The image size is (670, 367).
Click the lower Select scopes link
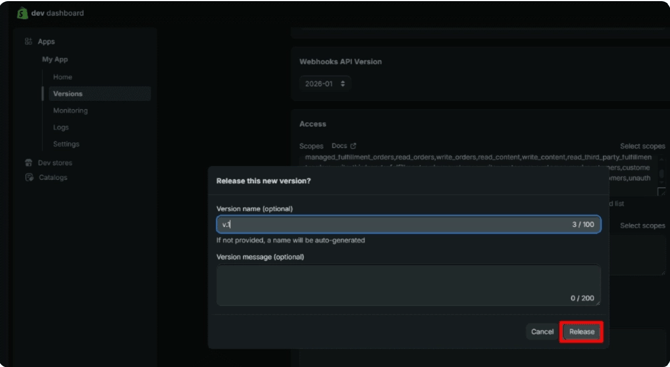[643, 226]
